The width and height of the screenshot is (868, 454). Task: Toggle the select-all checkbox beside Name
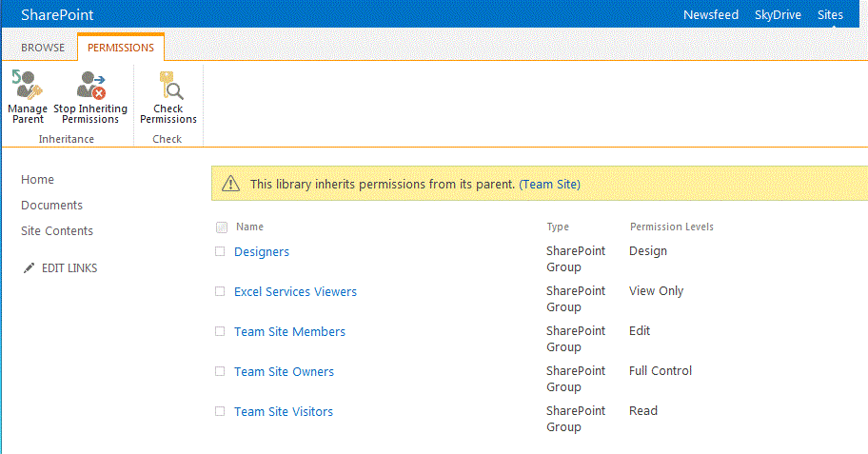click(222, 227)
